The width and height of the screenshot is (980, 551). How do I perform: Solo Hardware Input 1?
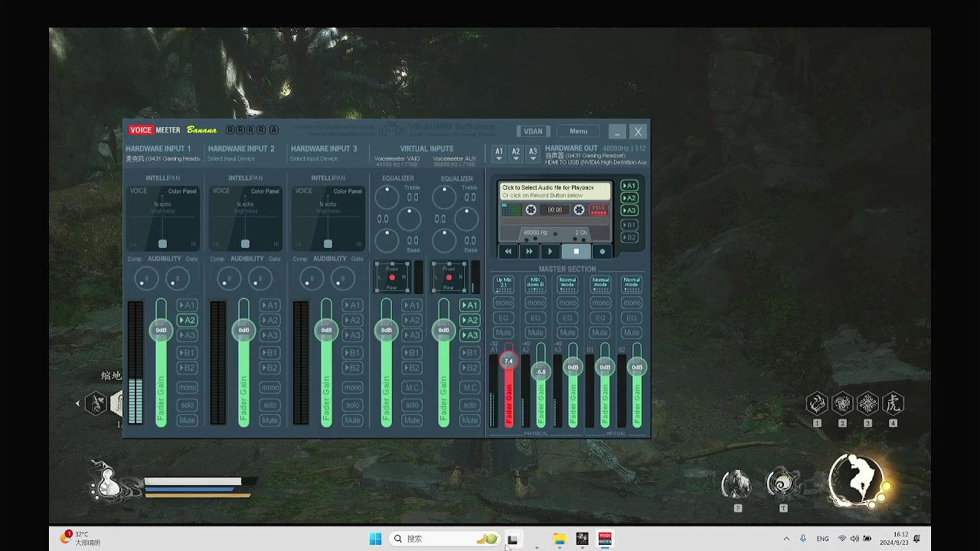[188, 405]
